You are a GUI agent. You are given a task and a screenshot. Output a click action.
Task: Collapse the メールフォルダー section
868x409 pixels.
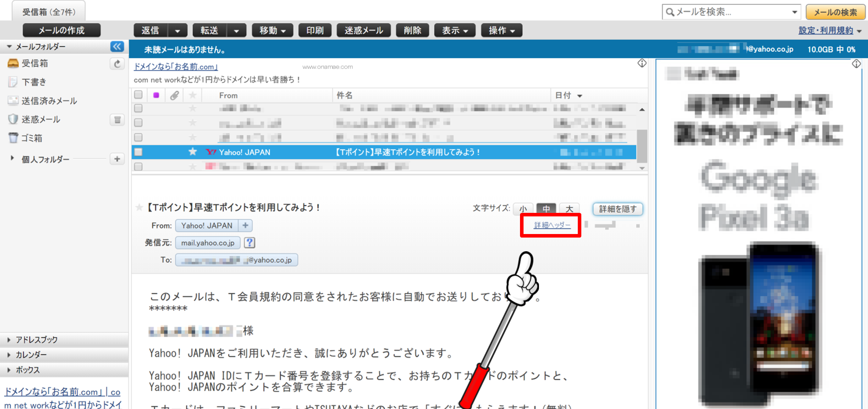[9, 46]
